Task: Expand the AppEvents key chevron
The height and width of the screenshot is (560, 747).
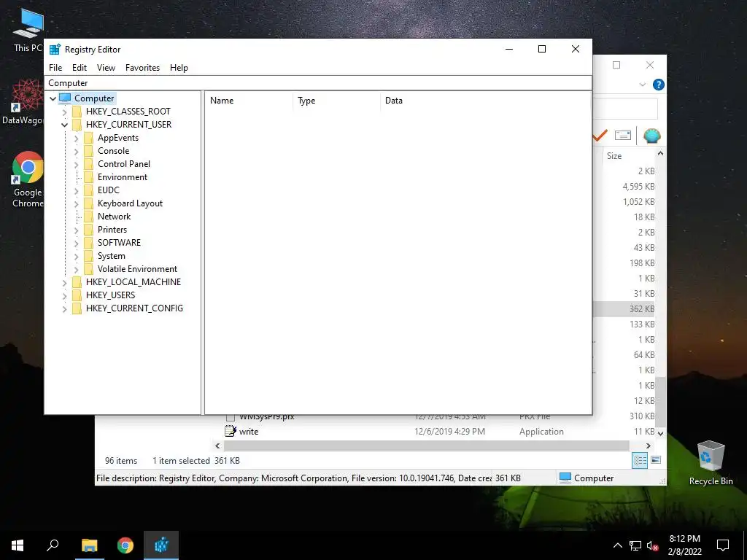Action: 76,138
